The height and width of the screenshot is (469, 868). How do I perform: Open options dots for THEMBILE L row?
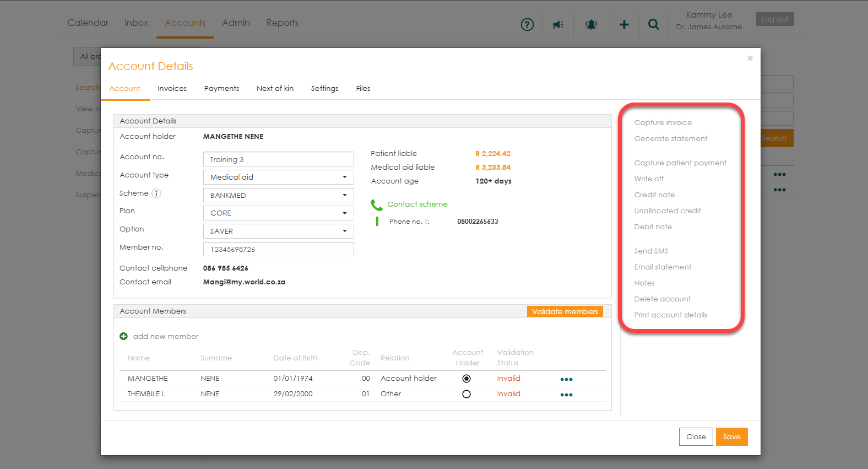pos(566,395)
